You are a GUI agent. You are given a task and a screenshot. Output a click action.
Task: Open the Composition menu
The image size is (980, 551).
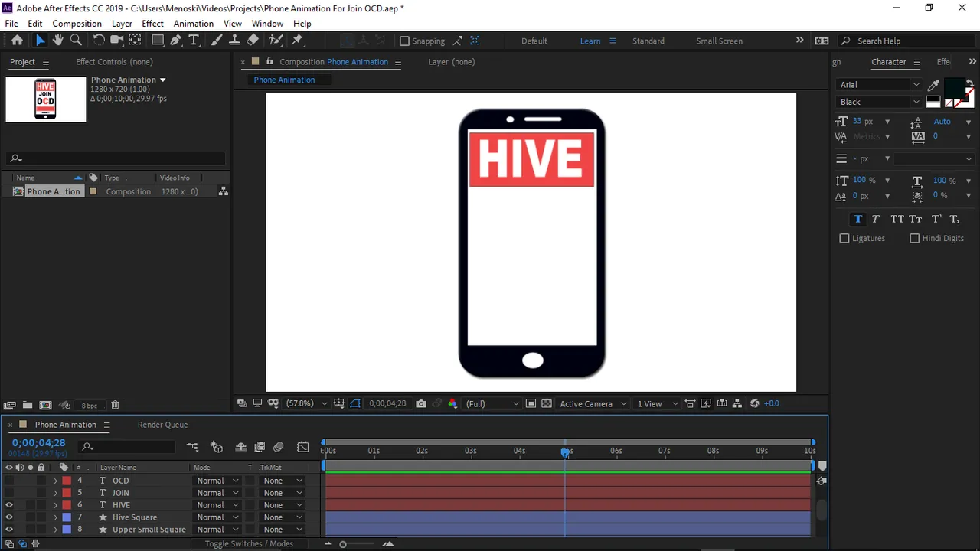point(77,24)
